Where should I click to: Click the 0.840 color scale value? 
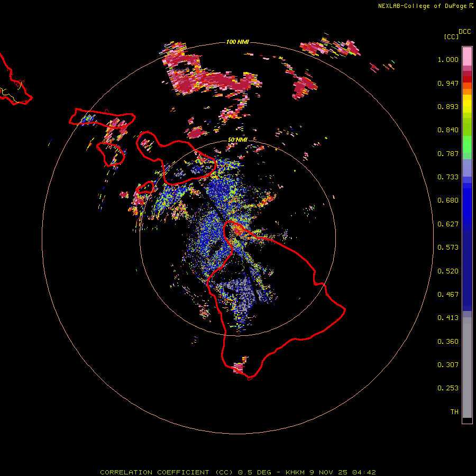pyautogui.click(x=448, y=130)
